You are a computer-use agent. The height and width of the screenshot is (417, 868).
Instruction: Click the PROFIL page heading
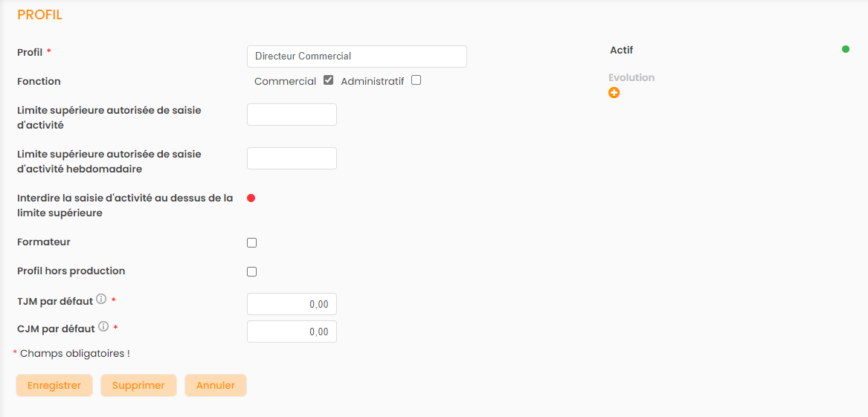(40, 15)
